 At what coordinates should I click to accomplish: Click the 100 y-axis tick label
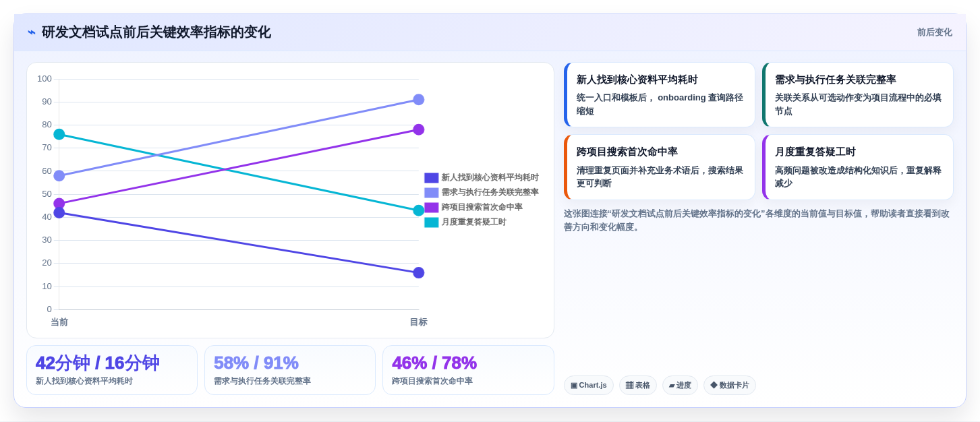pyautogui.click(x=45, y=79)
